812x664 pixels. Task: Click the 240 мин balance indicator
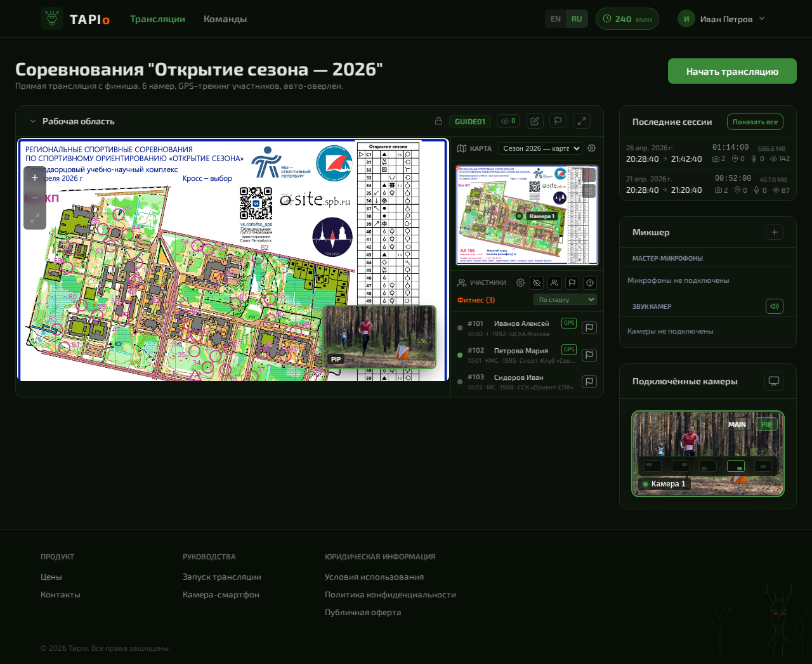[627, 19]
